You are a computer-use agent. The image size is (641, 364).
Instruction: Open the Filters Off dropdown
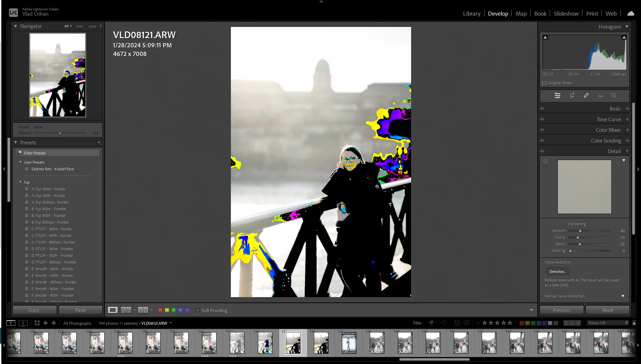pyautogui.click(x=608, y=323)
